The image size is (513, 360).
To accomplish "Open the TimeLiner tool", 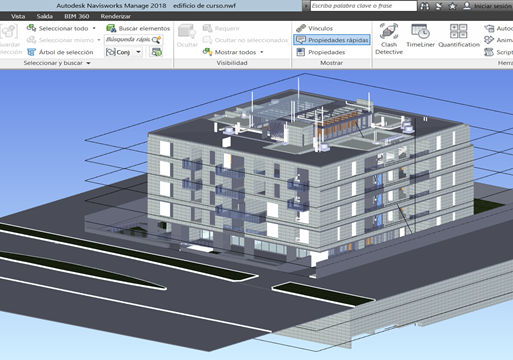I will [x=420, y=35].
